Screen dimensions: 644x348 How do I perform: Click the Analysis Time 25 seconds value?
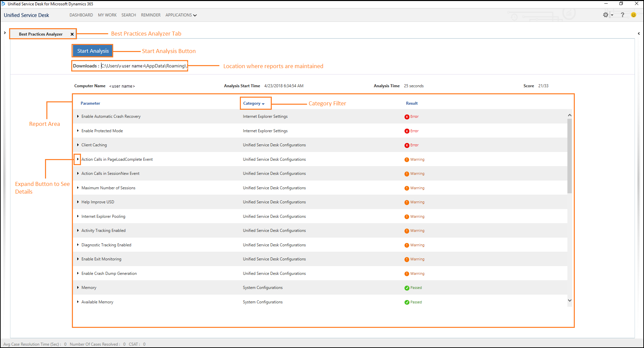pyautogui.click(x=414, y=86)
